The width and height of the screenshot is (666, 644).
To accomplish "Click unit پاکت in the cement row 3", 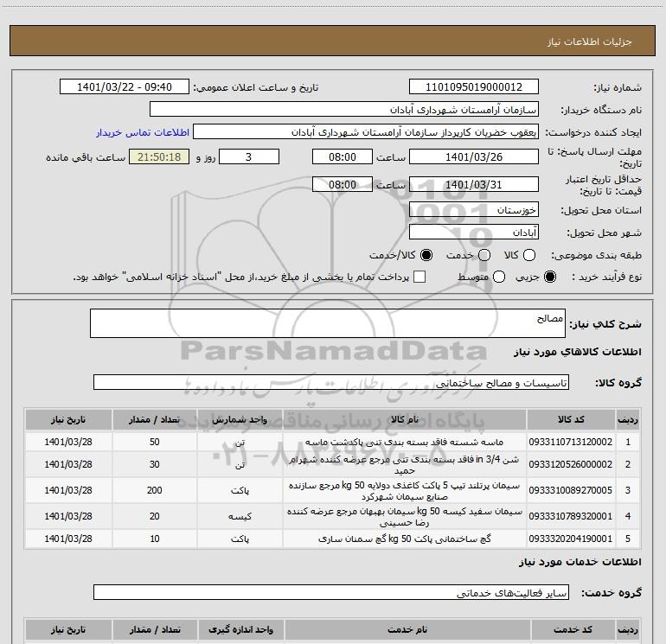I will point(240,490).
